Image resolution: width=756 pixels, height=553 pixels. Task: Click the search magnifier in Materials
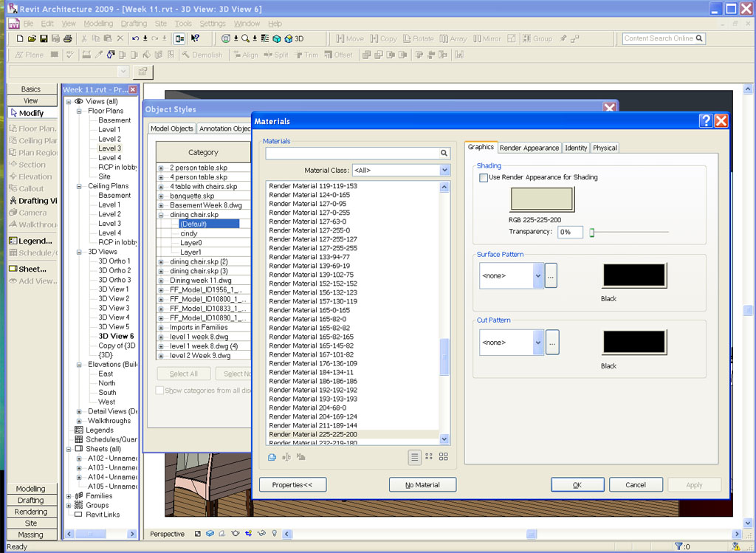click(444, 154)
